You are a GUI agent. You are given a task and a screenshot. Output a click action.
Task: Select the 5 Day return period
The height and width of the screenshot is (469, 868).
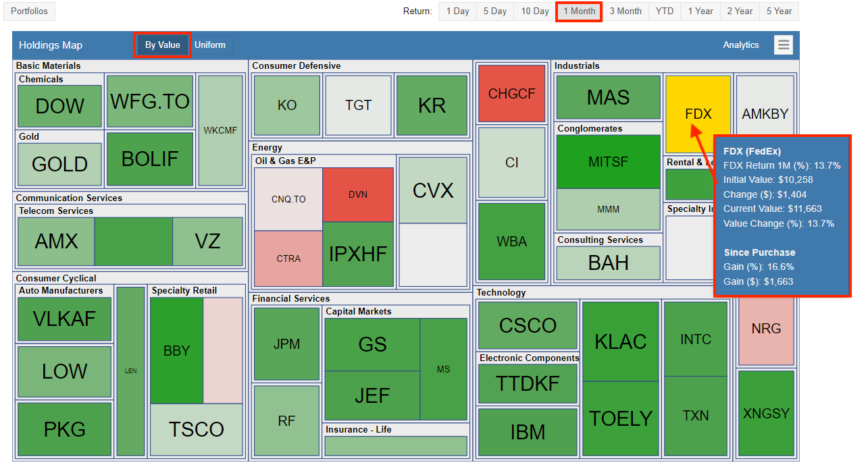click(x=495, y=11)
